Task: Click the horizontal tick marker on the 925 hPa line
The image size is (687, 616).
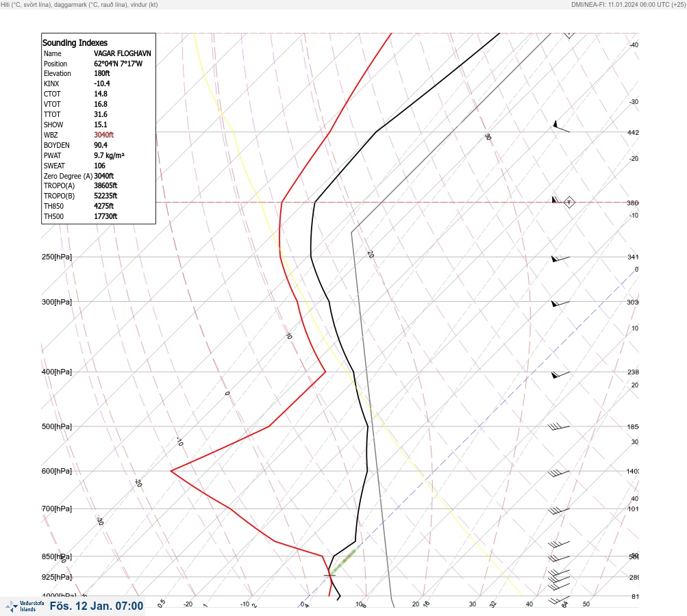Action: (x=329, y=576)
